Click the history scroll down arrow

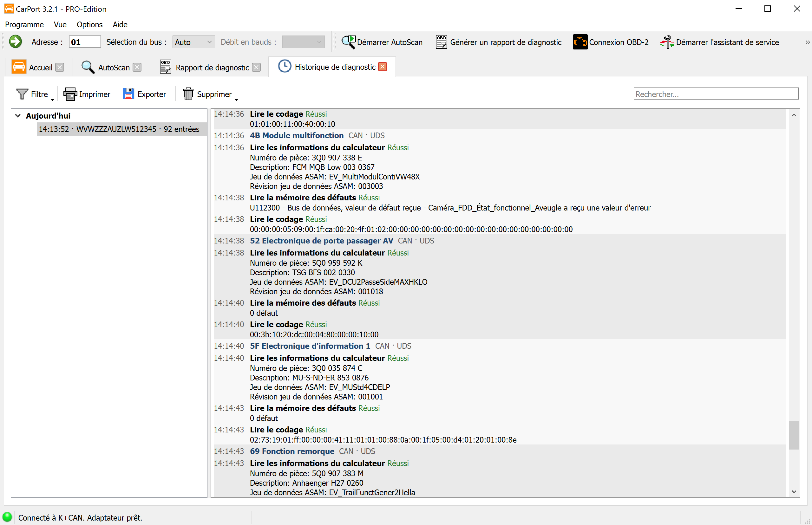tap(794, 492)
